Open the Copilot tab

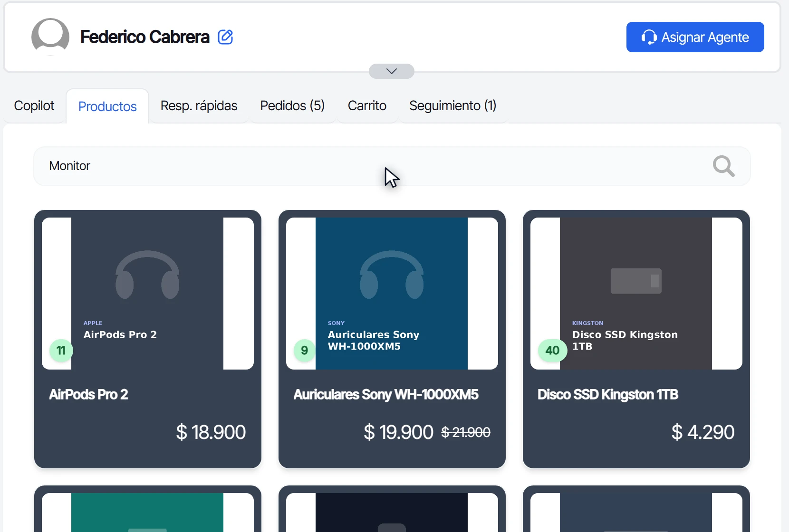click(x=34, y=105)
